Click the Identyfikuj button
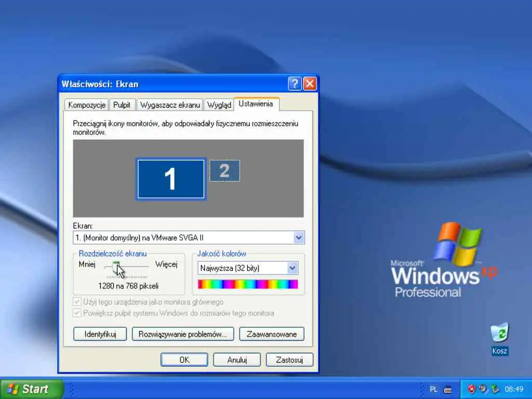The width and height of the screenshot is (532, 399). pos(100,334)
